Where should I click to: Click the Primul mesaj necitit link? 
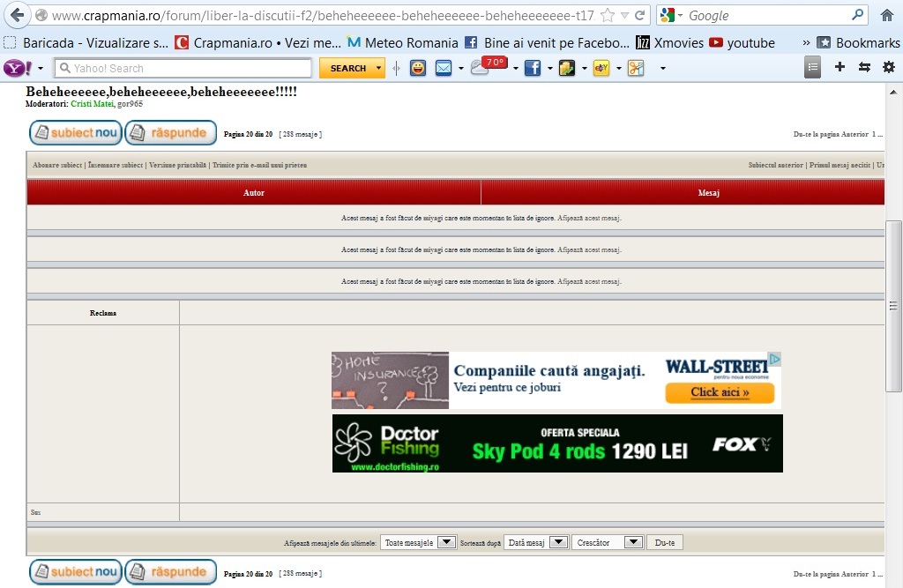pos(840,165)
